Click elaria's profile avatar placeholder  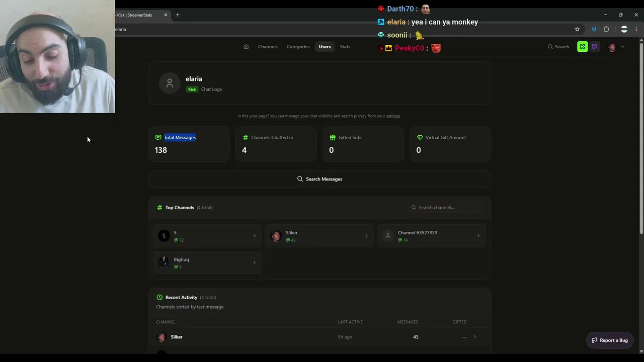coord(170,83)
